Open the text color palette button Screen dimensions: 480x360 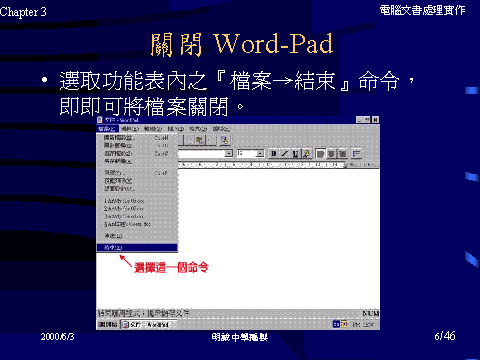(307, 154)
